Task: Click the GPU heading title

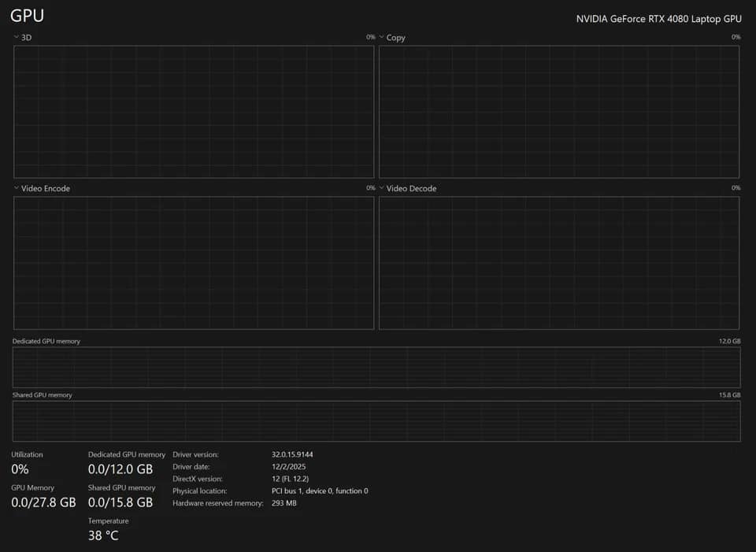Action: (27, 16)
